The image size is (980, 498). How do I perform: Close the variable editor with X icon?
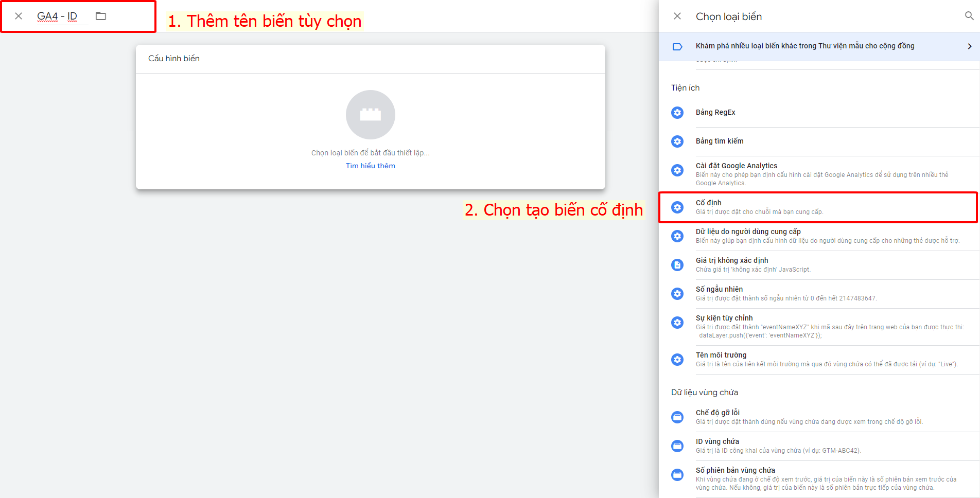19,16
